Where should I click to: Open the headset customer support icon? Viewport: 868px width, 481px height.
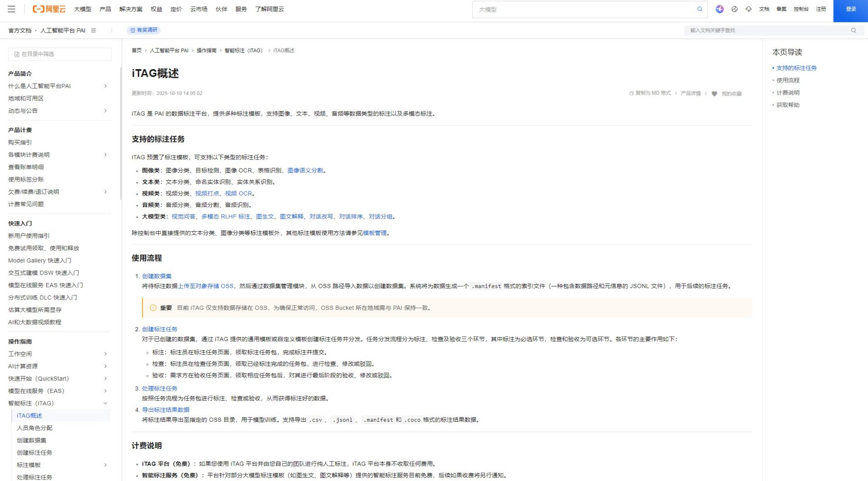pyautogui.click(x=749, y=9)
